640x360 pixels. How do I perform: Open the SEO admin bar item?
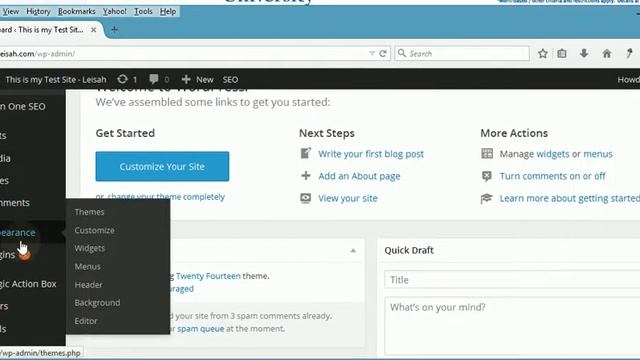click(230, 80)
